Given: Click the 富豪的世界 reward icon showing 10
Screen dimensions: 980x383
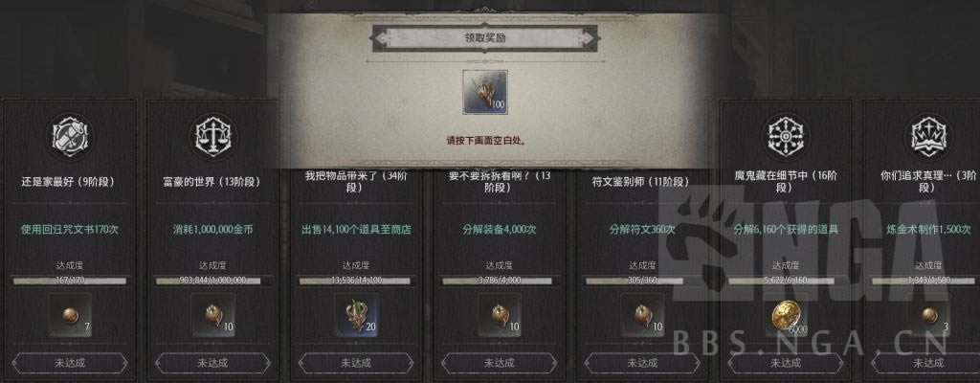Looking at the screenshot, I should point(213,315).
